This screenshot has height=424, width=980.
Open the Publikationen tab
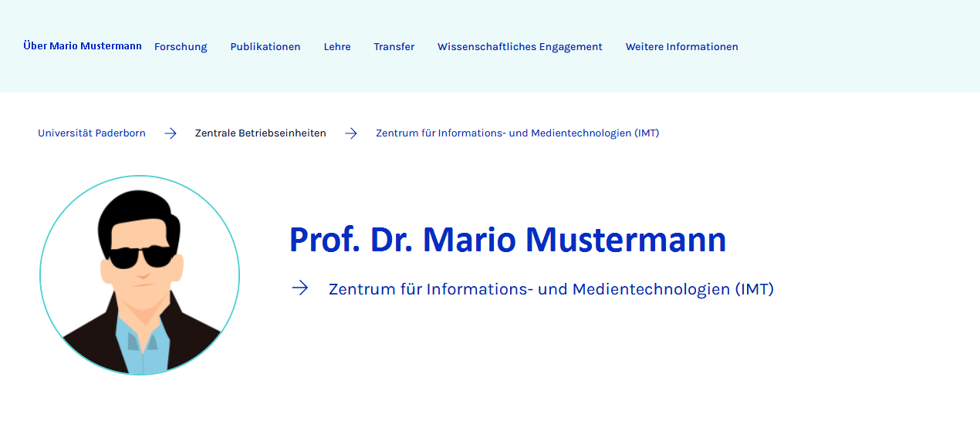[265, 47]
